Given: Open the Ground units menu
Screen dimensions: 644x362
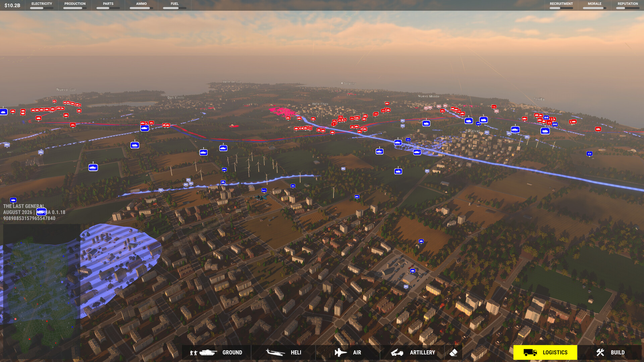Looking at the screenshot, I should pos(216,352).
